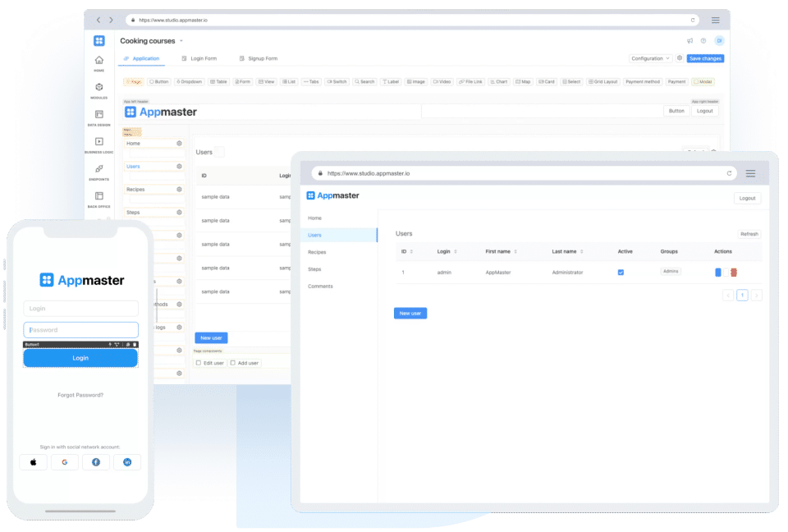The height and width of the screenshot is (532, 788).
Task: Open Endpoints in studio sidebar
Action: point(99,169)
